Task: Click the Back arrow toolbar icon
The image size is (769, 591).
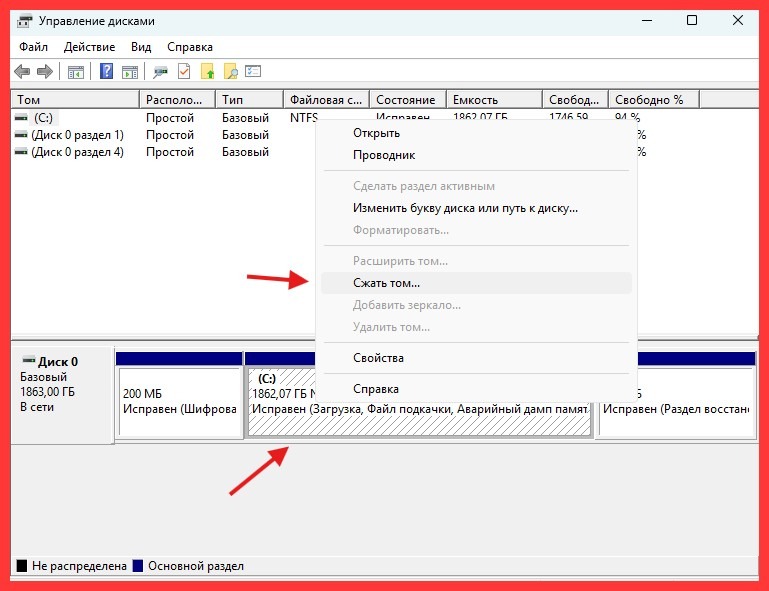Action: [x=22, y=71]
